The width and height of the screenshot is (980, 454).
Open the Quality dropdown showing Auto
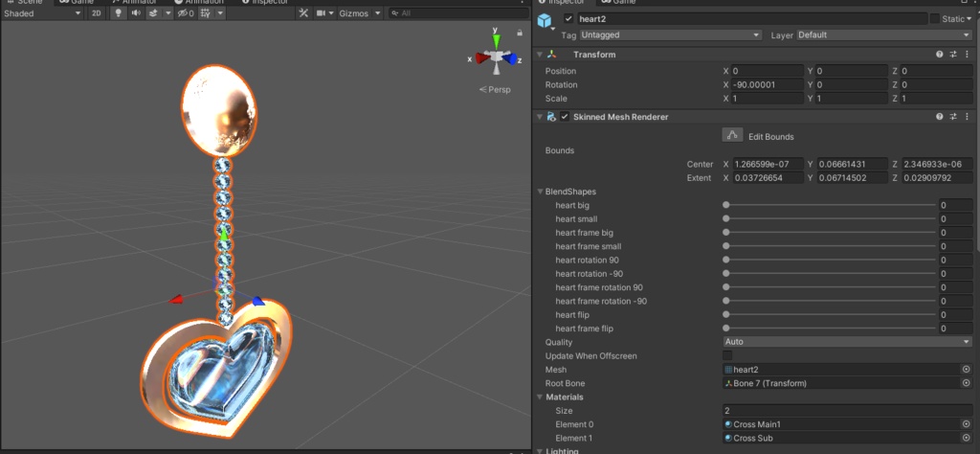[848, 342]
